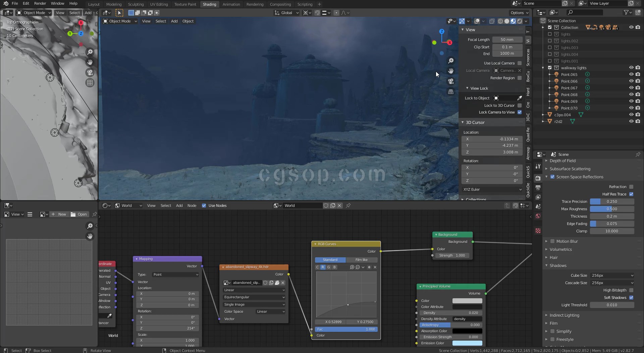Toggle viewport overlays icon
The image size is (644, 353).
tap(477, 21)
